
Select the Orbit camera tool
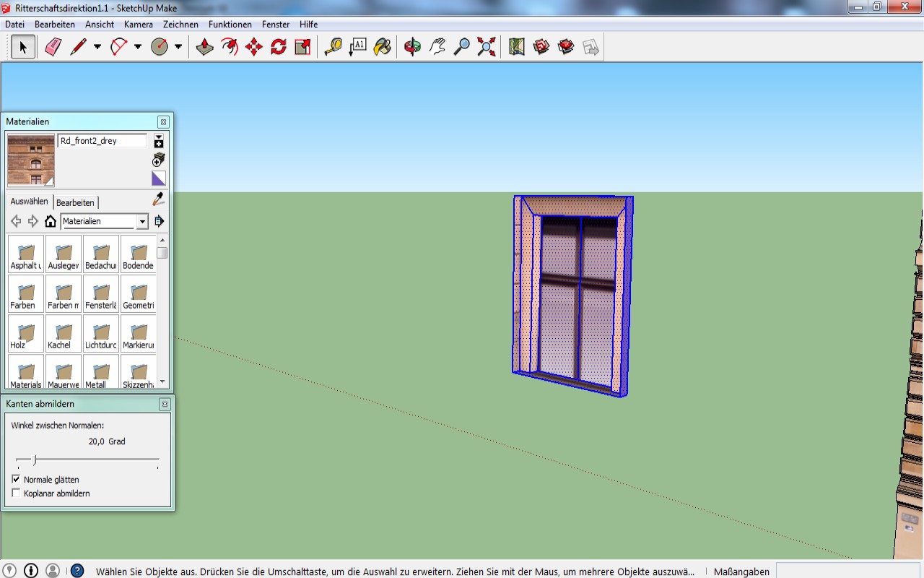click(412, 48)
